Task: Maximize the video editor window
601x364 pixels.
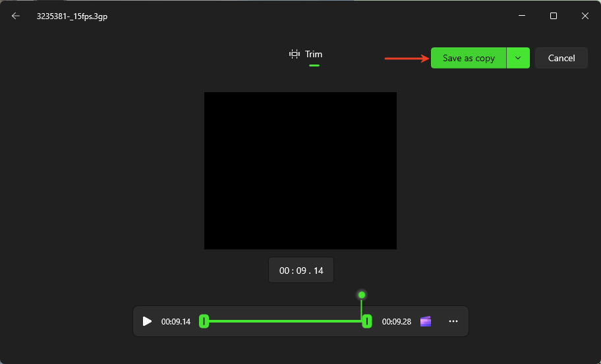Action: click(x=554, y=16)
